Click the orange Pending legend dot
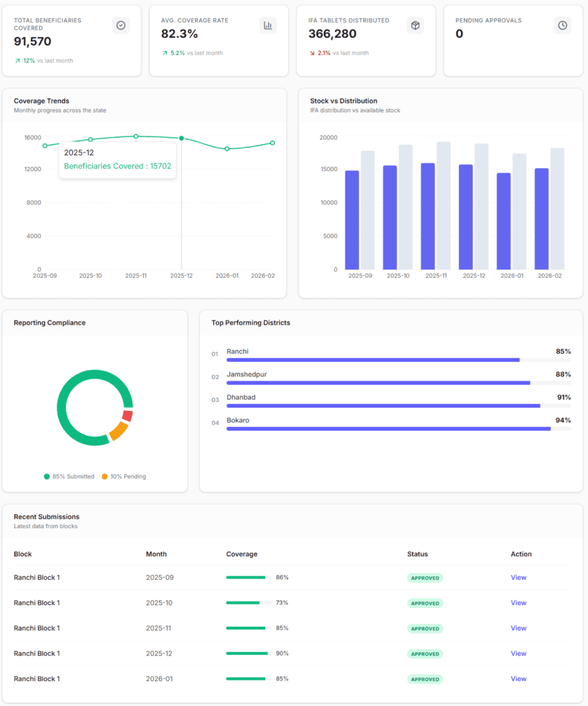 click(x=105, y=476)
